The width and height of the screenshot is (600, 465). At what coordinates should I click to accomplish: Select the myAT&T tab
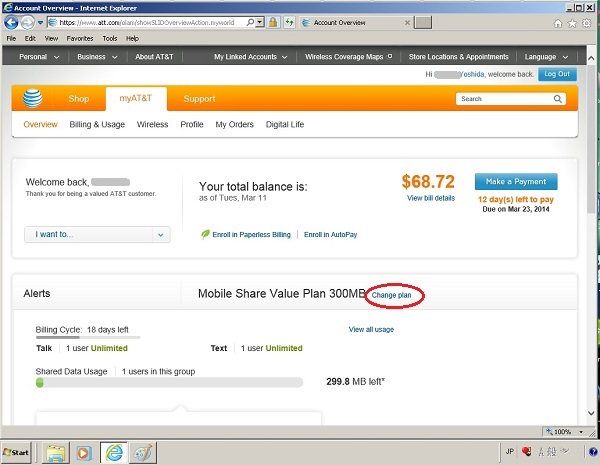pyautogui.click(x=136, y=98)
